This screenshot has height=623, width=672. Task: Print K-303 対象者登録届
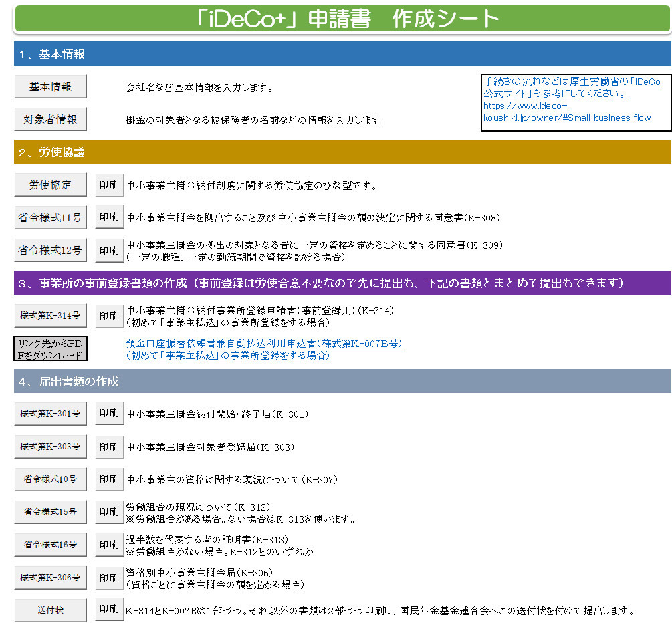[109, 447]
